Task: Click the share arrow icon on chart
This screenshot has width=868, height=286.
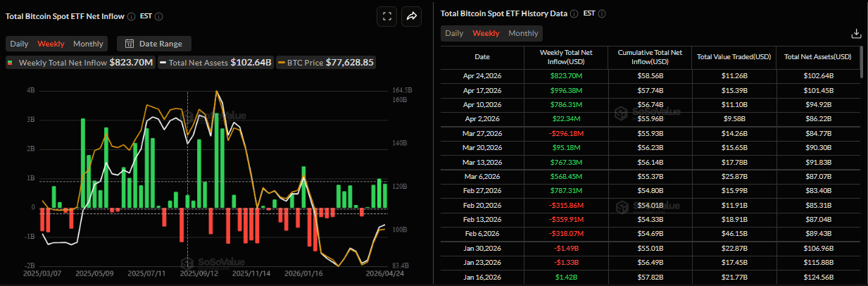Action: (412, 16)
